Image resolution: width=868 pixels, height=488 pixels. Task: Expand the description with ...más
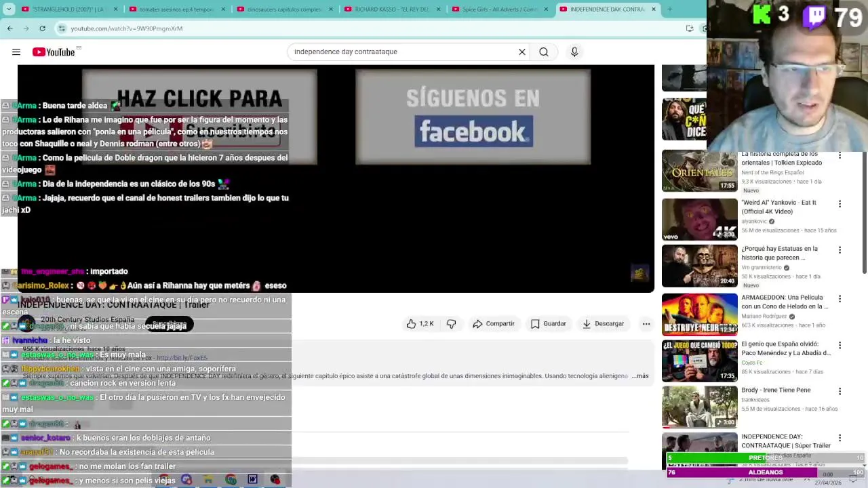pos(640,376)
